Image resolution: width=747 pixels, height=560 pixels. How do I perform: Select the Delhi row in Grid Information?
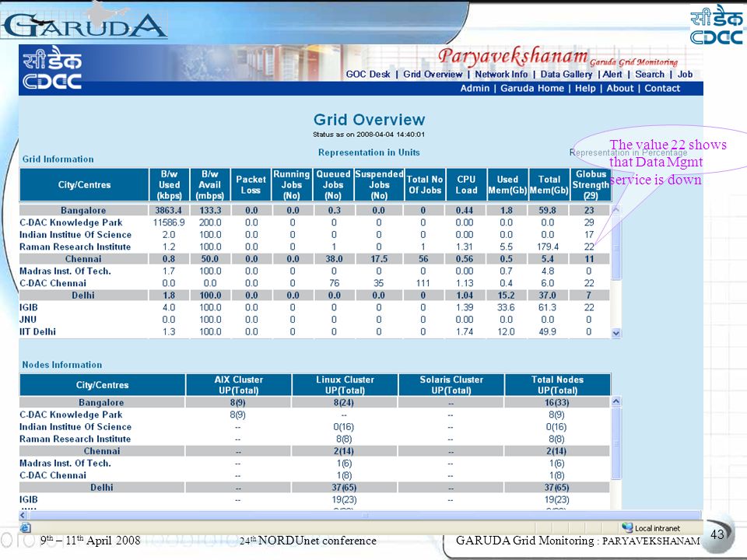314,296
